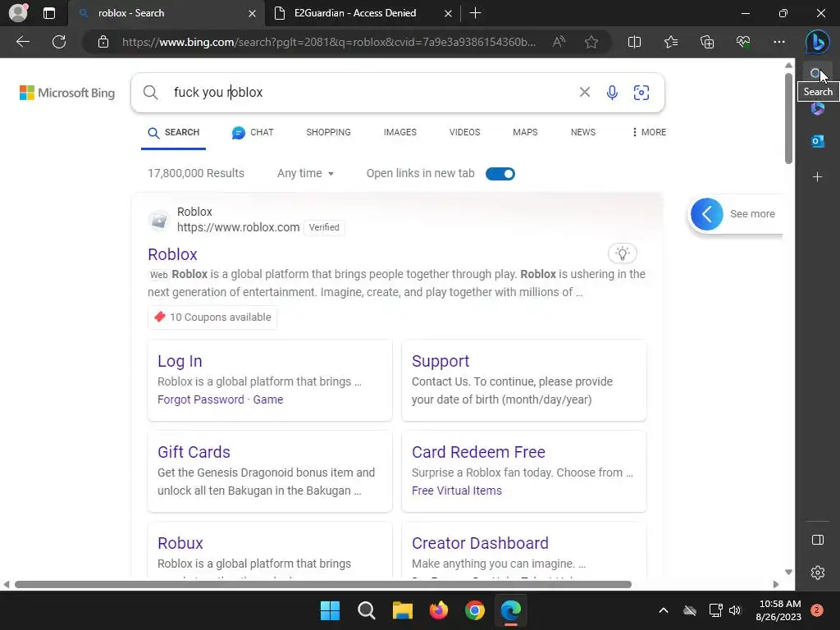Open the tab actions menu icon
Viewport: 840px width, 630px height.
[49, 13]
